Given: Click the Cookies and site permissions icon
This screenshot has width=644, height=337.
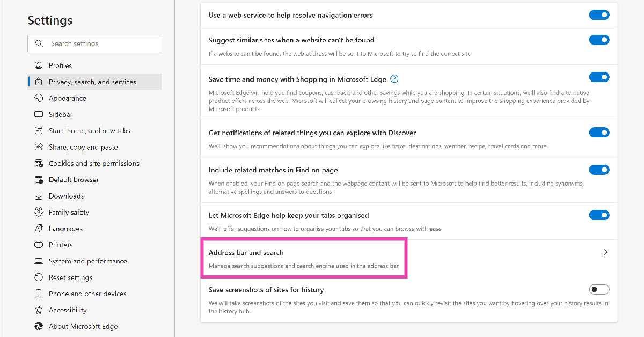Looking at the screenshot, I should tap(39, 163).
